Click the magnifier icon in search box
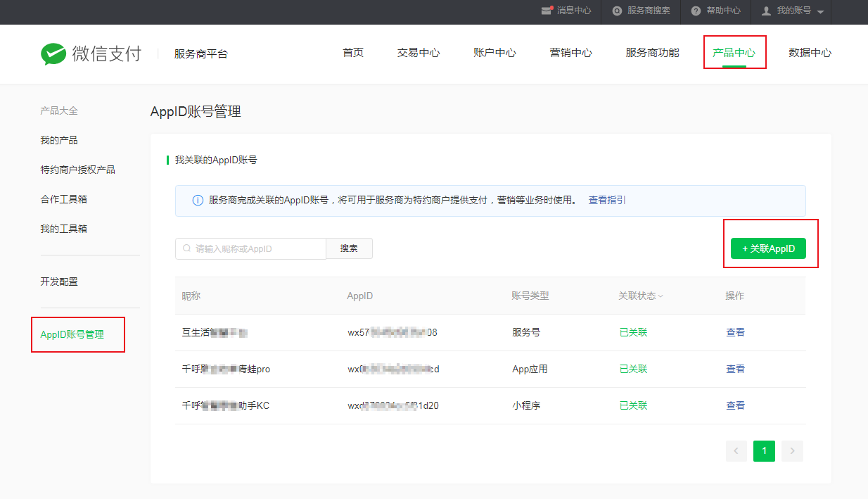Screen dimensions: 868x499 click(186, 248)
